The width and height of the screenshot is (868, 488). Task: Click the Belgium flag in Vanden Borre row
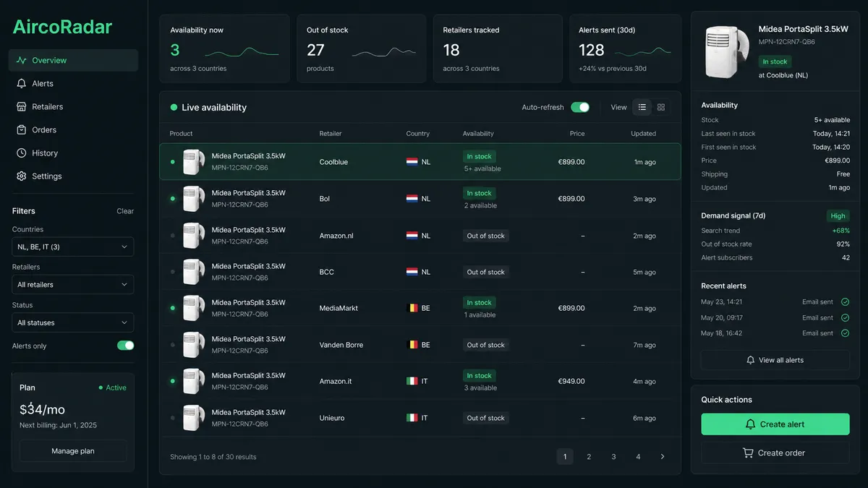(412, 345)
